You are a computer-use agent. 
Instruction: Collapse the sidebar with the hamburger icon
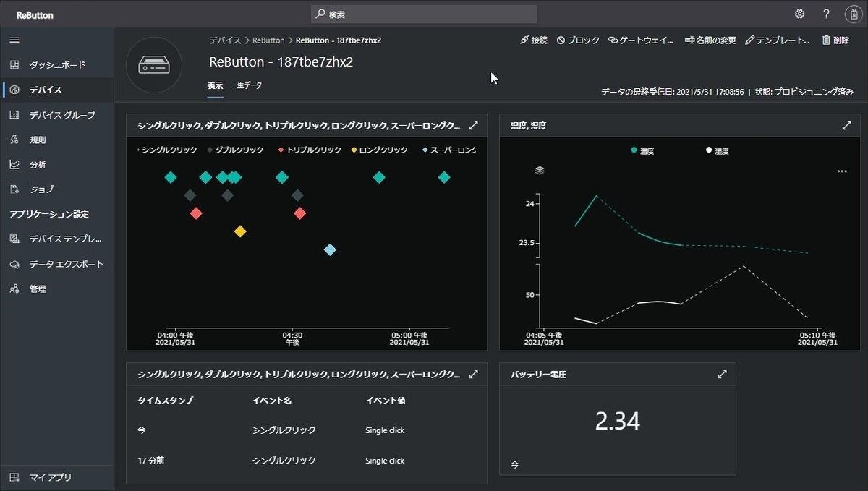click(x=14, y=40)
